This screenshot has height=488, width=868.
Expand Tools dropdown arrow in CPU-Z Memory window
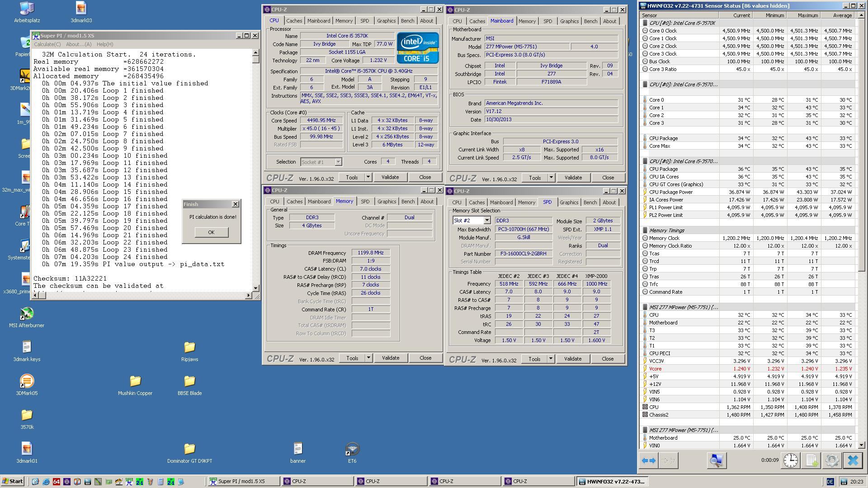click(368, 358)
